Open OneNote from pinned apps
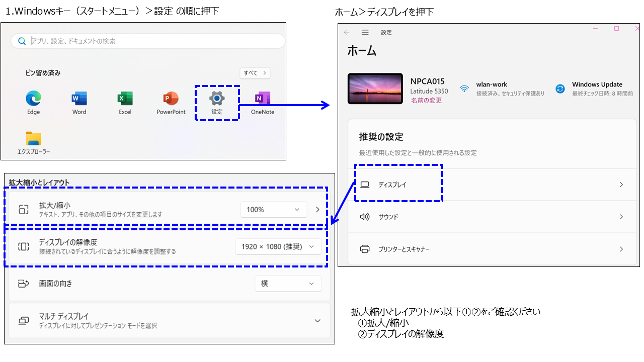The width and height of the screenshot is (644, 362). pos(262,99)
